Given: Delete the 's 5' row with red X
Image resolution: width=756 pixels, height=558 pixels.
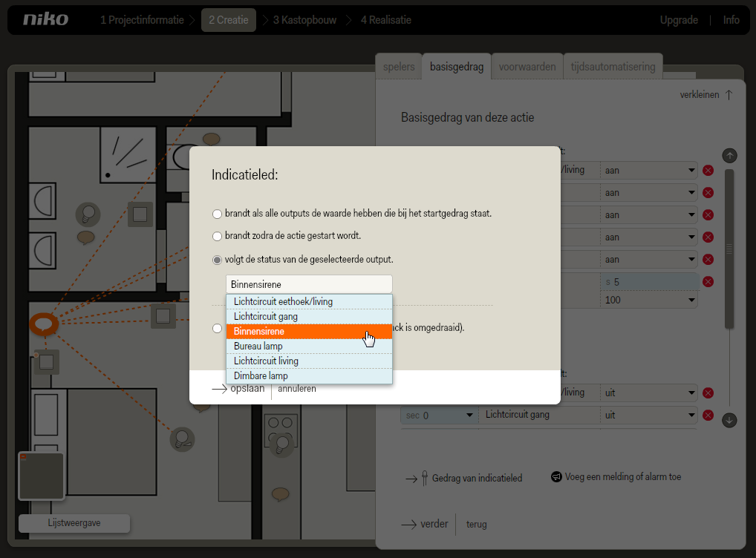Looking at the screenshot, I should [708, 282].
